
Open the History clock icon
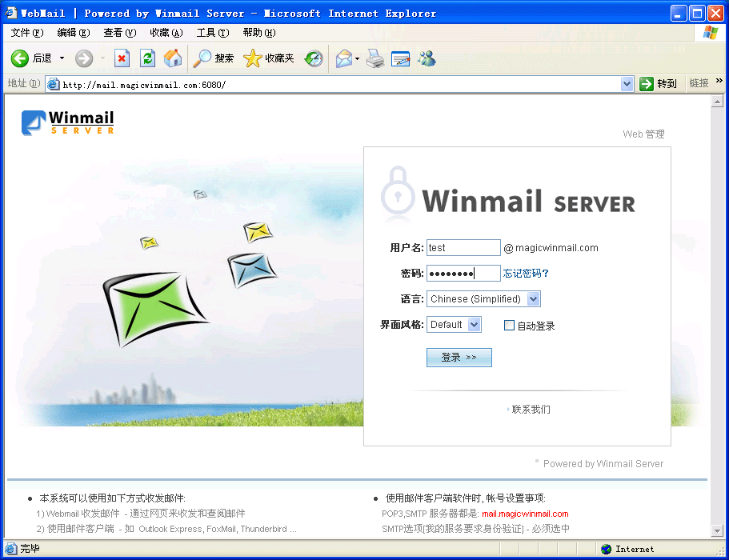click(x=314, y=58)
